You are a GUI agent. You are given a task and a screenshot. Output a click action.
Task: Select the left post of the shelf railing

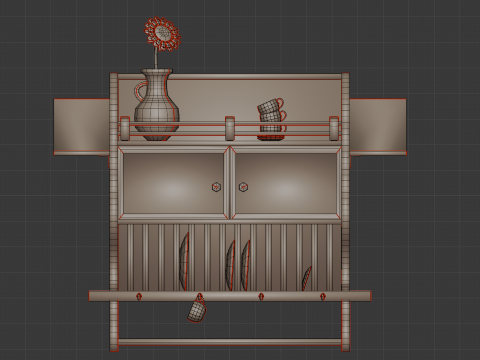pos(125,128)
